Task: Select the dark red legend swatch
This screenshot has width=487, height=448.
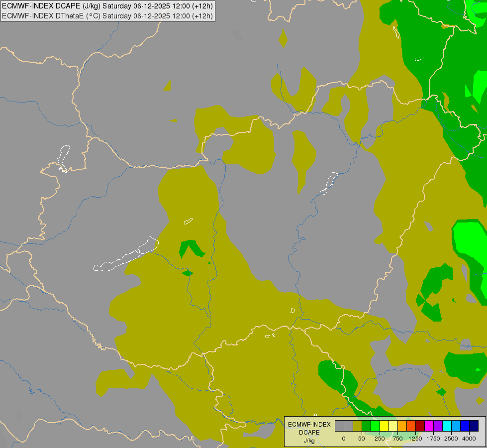Action: coord(420,426)
